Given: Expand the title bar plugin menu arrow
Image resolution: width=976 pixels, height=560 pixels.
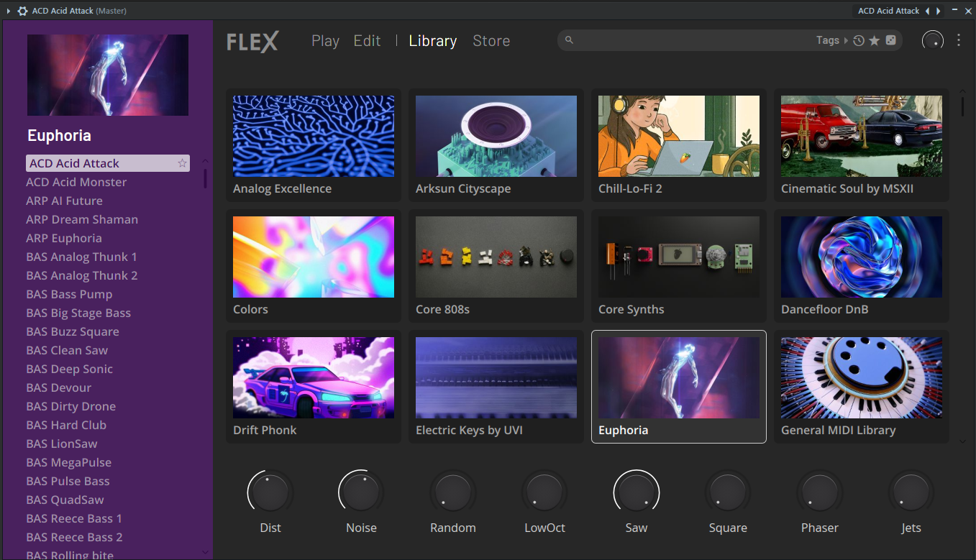Looking at the screenshot, I should pos(9,11).
